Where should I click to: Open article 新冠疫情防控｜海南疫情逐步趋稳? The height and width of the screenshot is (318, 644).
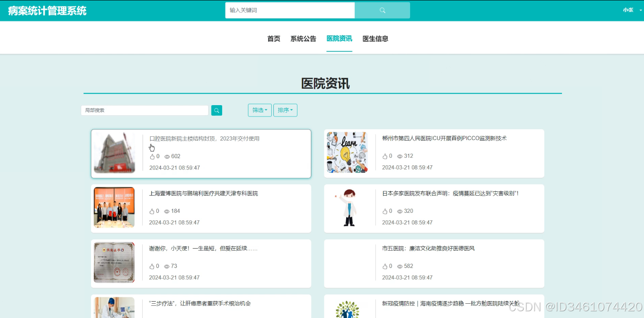(451, 303)
